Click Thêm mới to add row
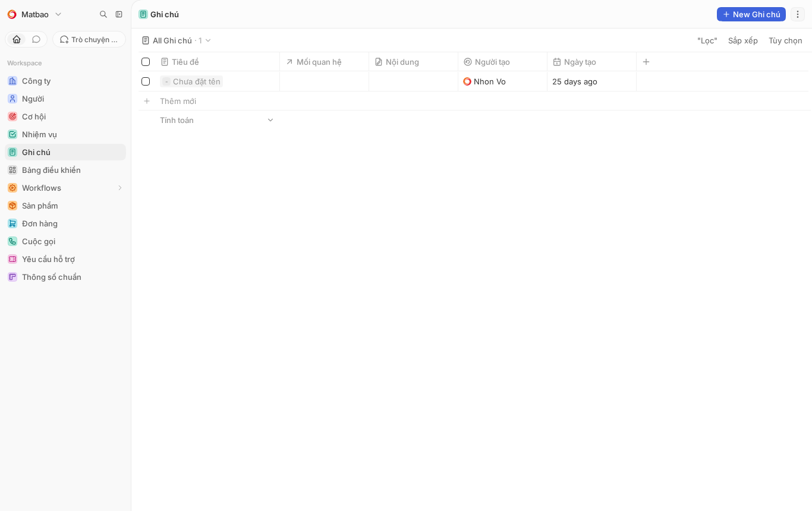This screenshot has height=511, width=812. coord(178,101)
